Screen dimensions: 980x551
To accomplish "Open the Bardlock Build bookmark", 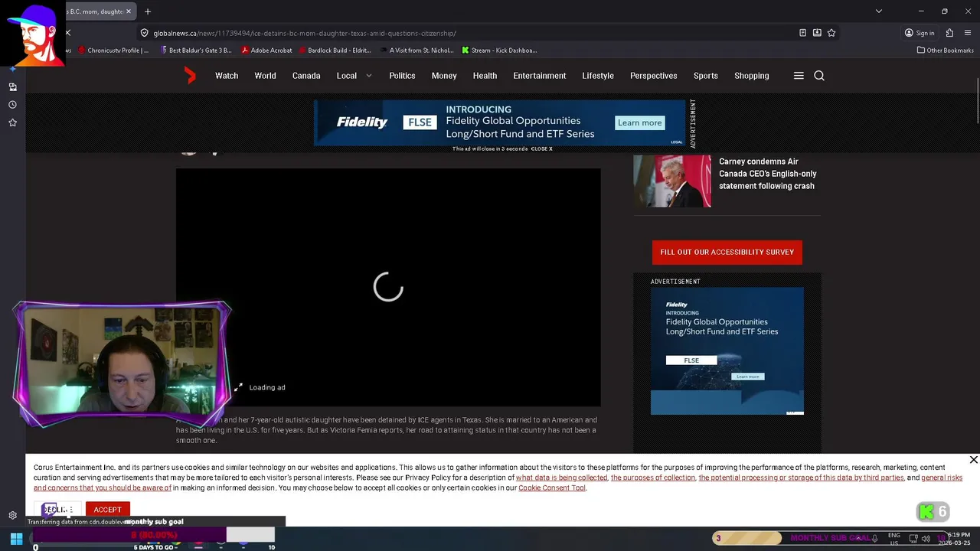I will point(335,51).
